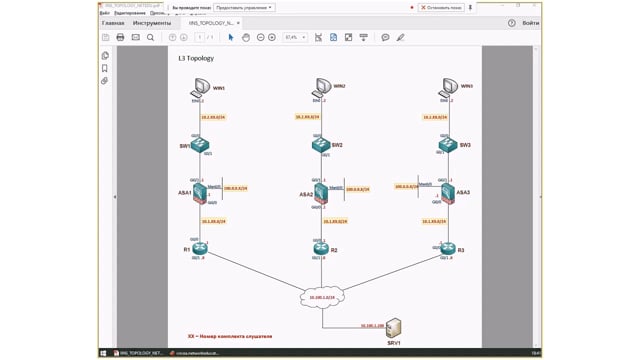Click the zoom in plus icon

[272, 38]
